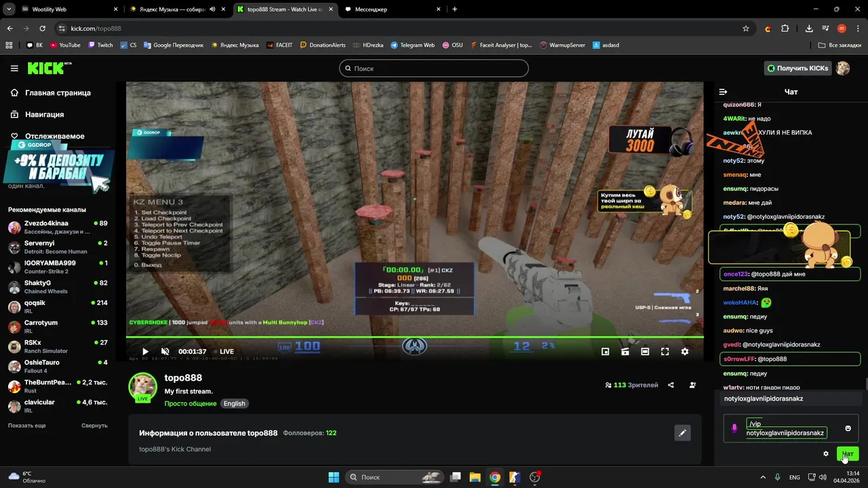This screenshot has width=868, height=488.
Task: Click the stream progress bar
Action: tap(414, 337)
